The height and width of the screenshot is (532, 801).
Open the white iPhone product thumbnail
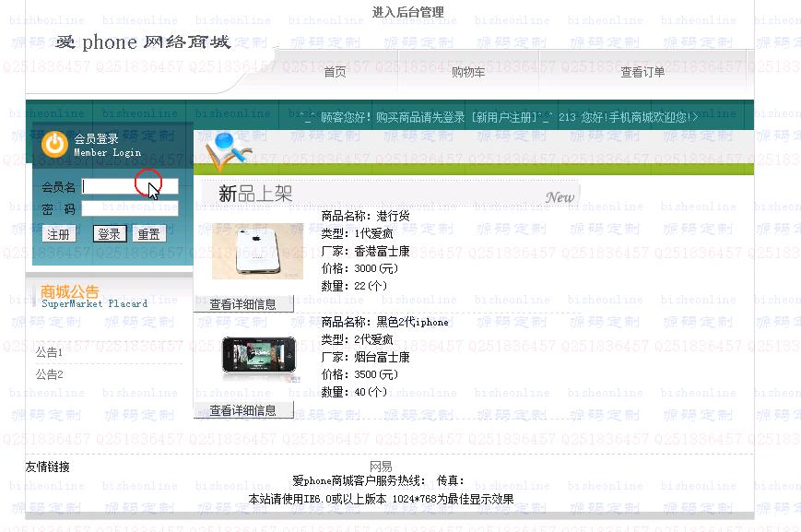(257, 251)
